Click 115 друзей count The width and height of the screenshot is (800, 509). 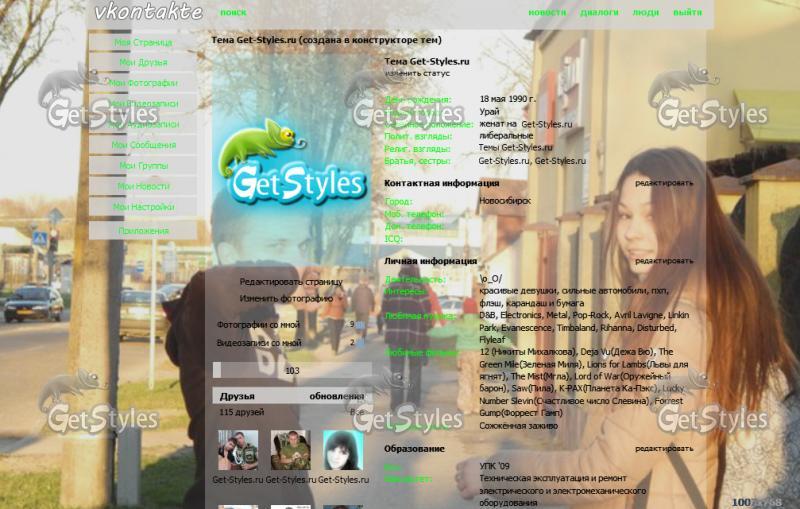[242, 412]
